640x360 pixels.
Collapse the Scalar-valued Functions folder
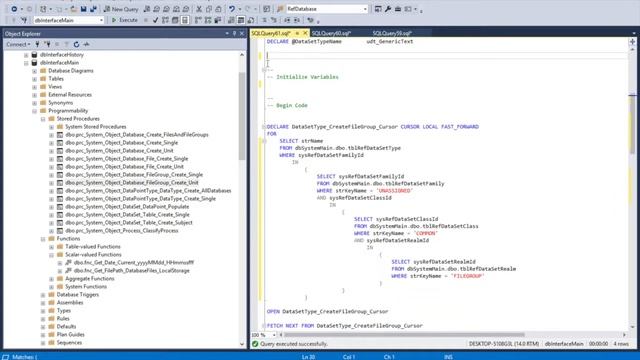pyautogui.click(x=51, y=255)
